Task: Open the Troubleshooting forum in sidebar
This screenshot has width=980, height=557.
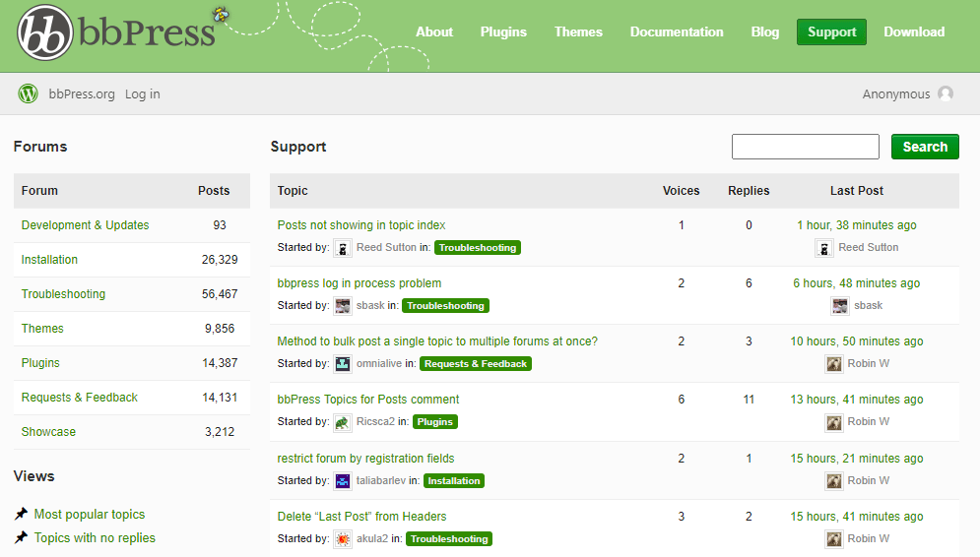Action: (x=63, y=294)
